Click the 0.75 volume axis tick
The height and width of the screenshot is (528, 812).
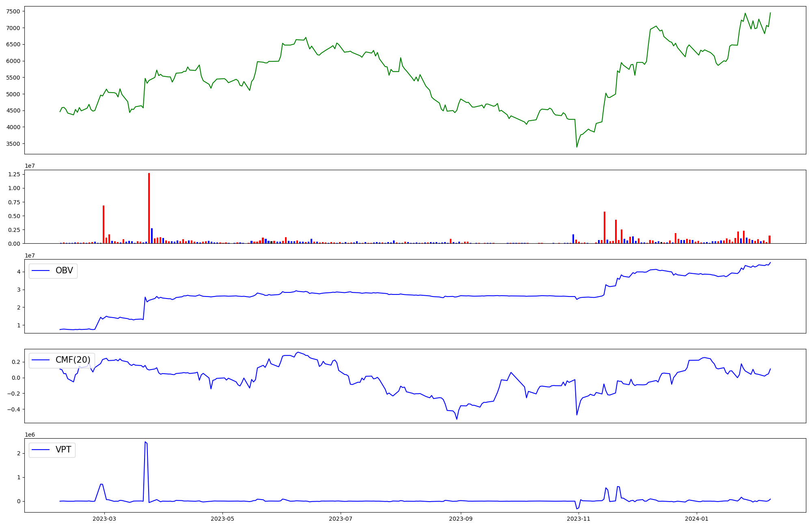click(14, 202)
